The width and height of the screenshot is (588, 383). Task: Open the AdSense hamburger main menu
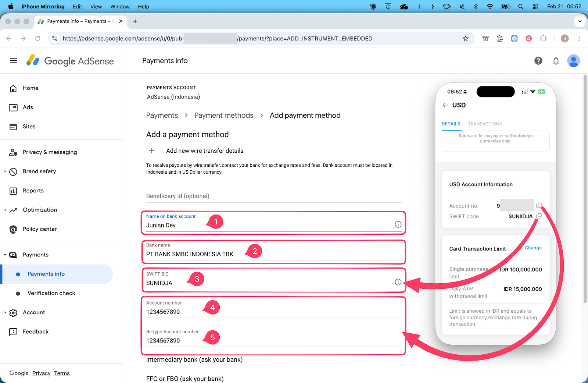14,61
